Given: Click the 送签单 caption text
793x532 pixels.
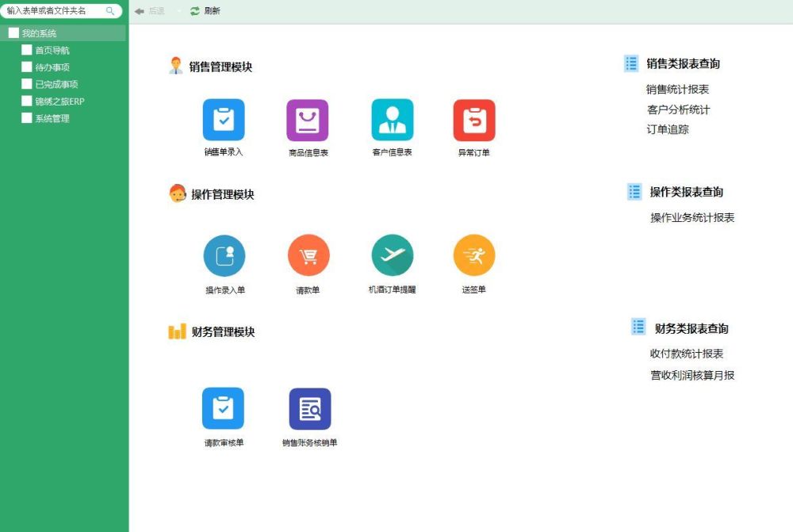Looking at the screenshot, I should 474,289.
